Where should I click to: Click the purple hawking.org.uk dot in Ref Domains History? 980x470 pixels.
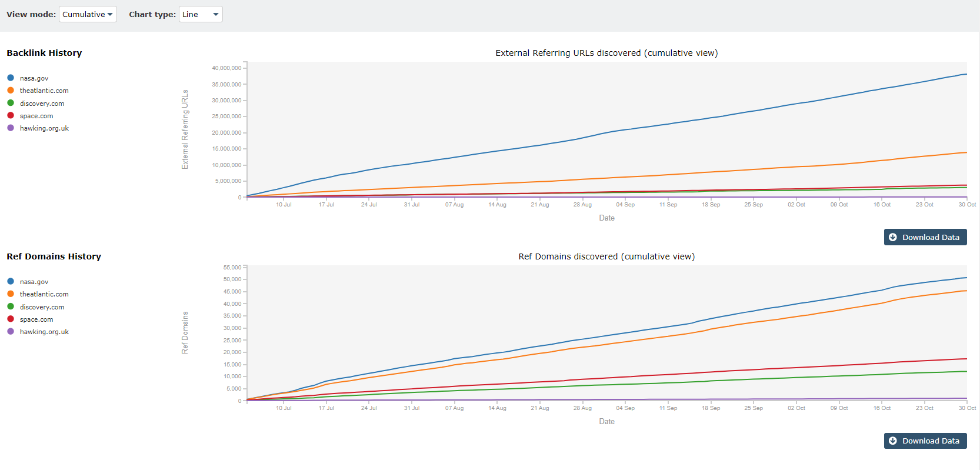11,331
